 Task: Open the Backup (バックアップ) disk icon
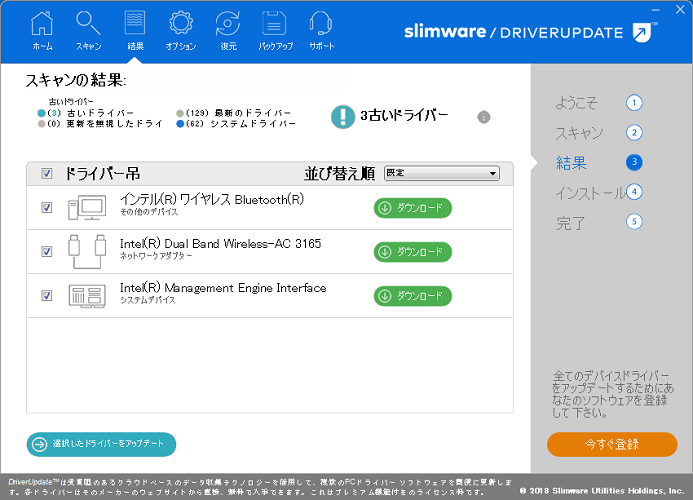tap(274, 24)
